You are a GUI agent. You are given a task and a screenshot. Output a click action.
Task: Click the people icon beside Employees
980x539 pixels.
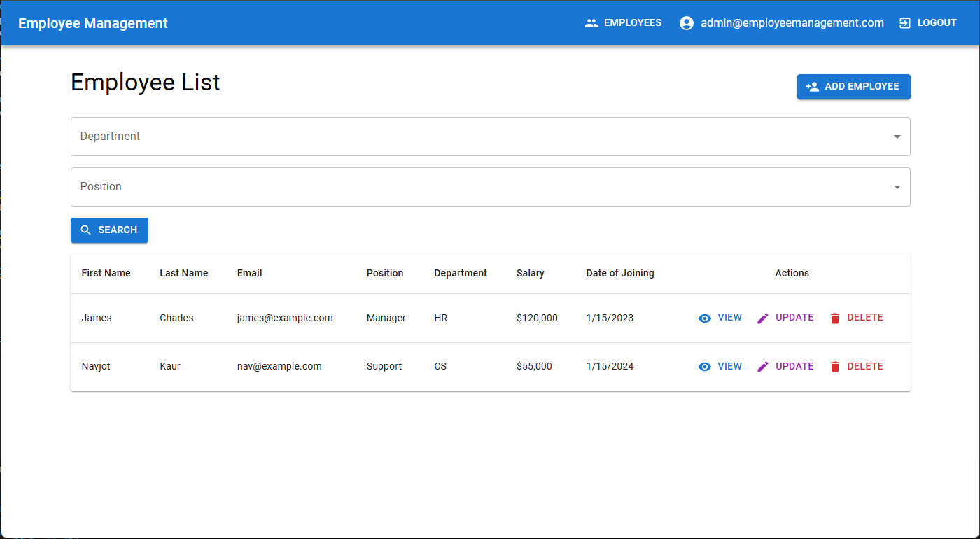click(591, 23)
